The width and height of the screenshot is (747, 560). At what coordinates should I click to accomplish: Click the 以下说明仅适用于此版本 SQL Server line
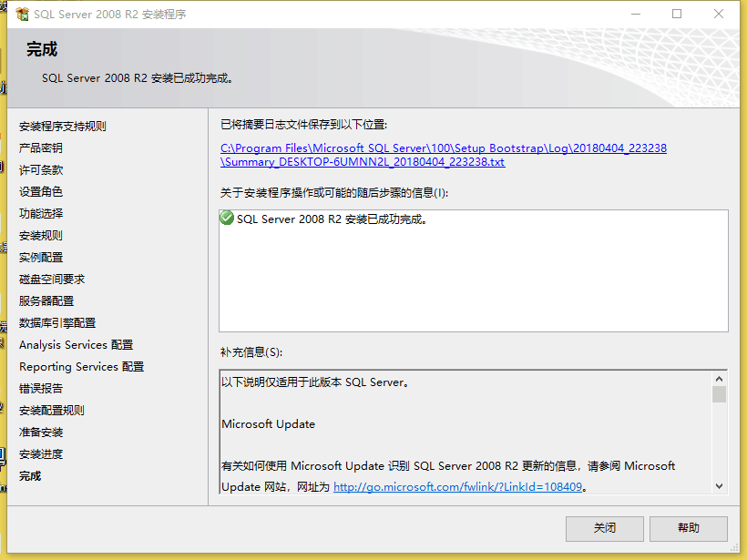pyautogui.click(x=315, y=382)
